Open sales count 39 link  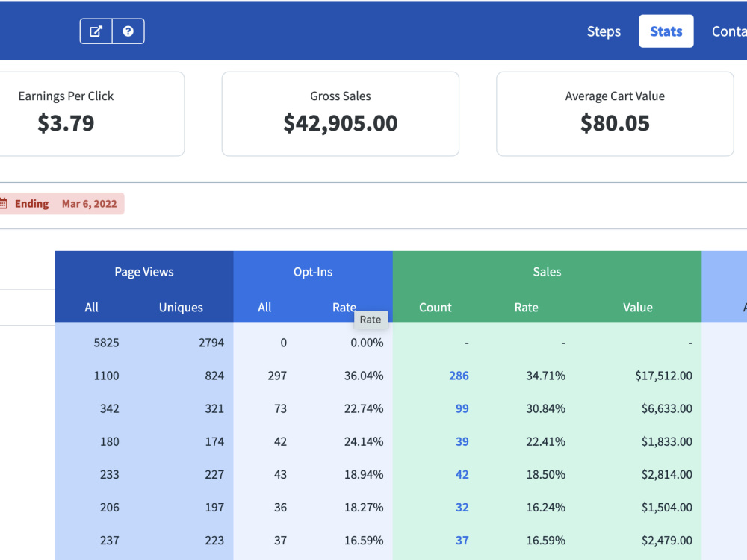tap(462, 441)
